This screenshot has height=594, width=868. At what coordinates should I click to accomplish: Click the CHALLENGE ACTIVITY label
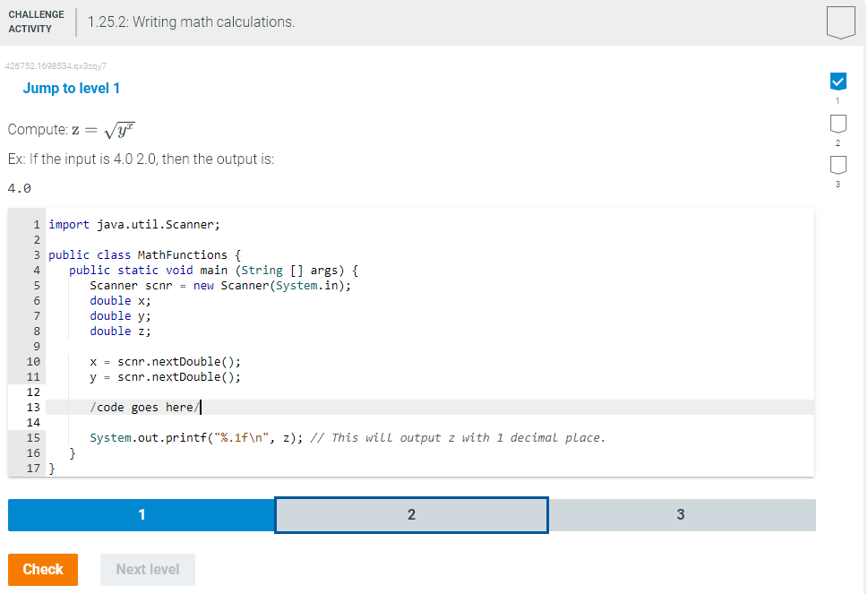[x=38, y=20]
